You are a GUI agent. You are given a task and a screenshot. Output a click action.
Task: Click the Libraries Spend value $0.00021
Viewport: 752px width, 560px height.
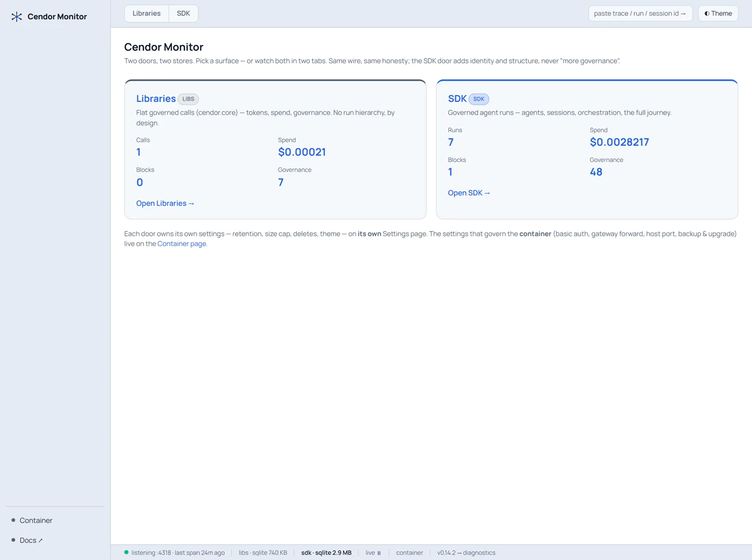(302, 152)
